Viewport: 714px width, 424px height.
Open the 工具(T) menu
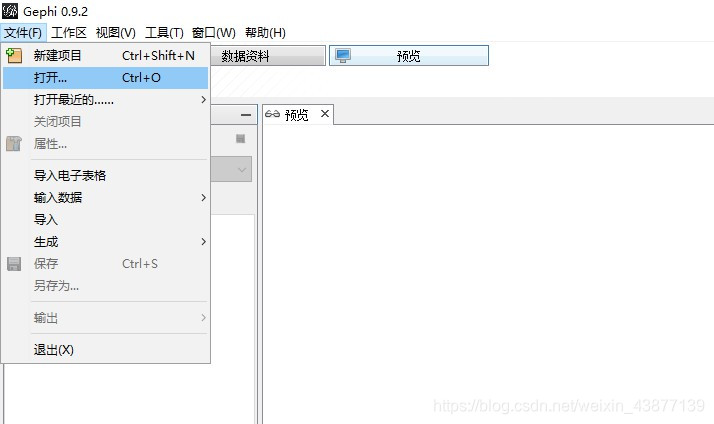(x=164, y=32)
